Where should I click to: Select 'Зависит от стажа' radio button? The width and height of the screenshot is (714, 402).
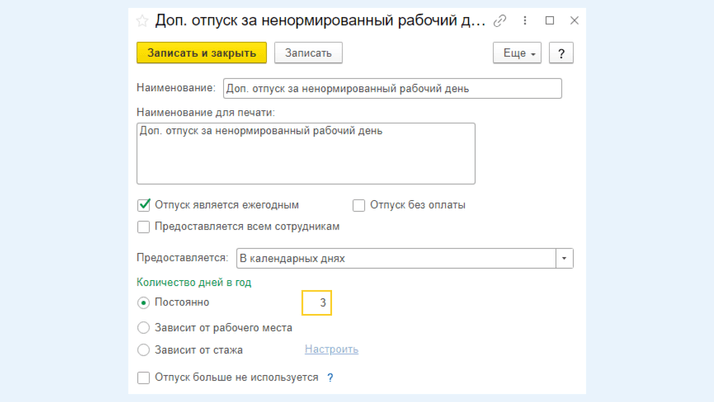pyautogui.click(x=144, y=350)
